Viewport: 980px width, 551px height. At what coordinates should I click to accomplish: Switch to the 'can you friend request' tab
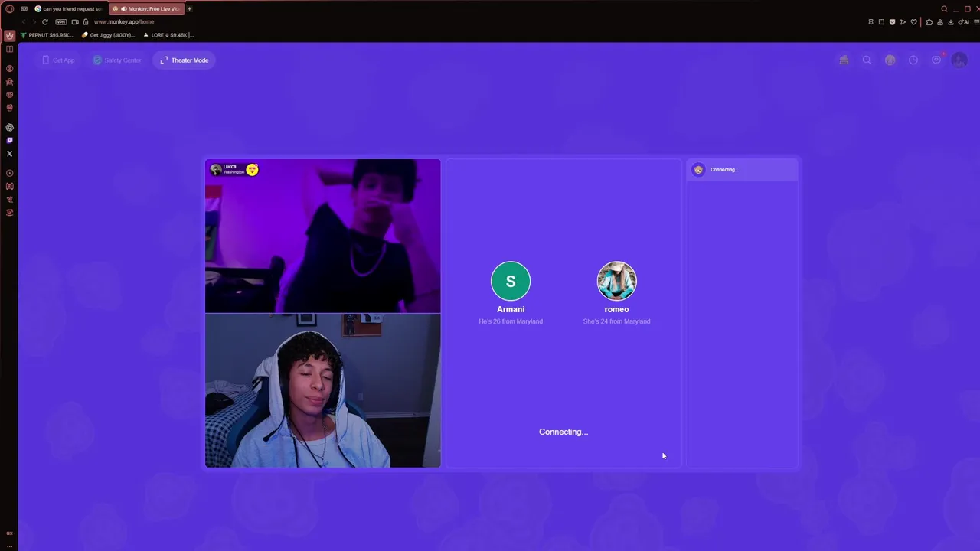(67, 8)
